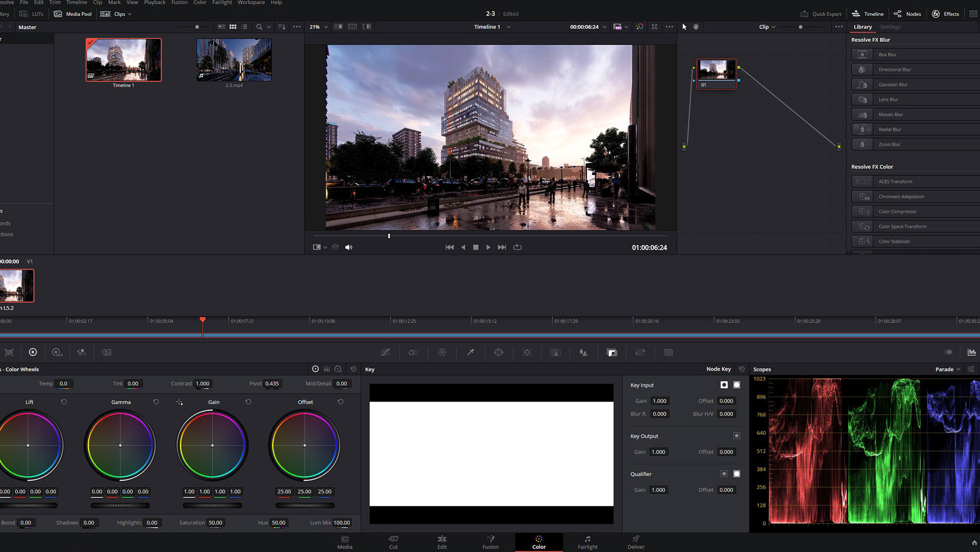
Task: Open the Parade scope type dropdown
Action: pos(948,369)
